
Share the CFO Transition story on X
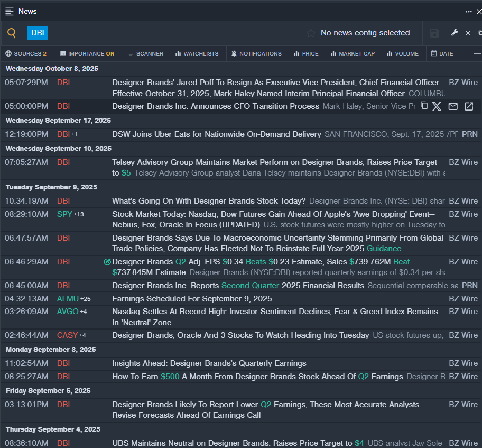(x=437, y=106)
